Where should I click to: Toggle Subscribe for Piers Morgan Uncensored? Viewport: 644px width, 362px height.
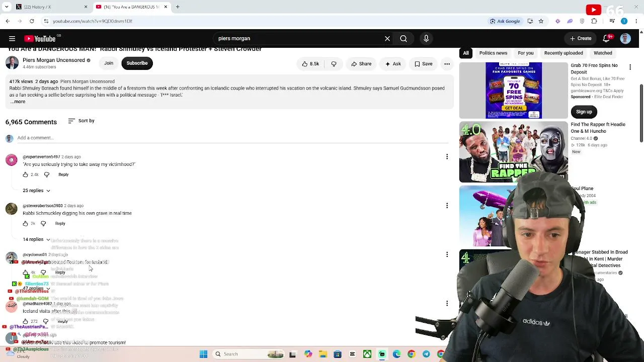coord(137,63)
